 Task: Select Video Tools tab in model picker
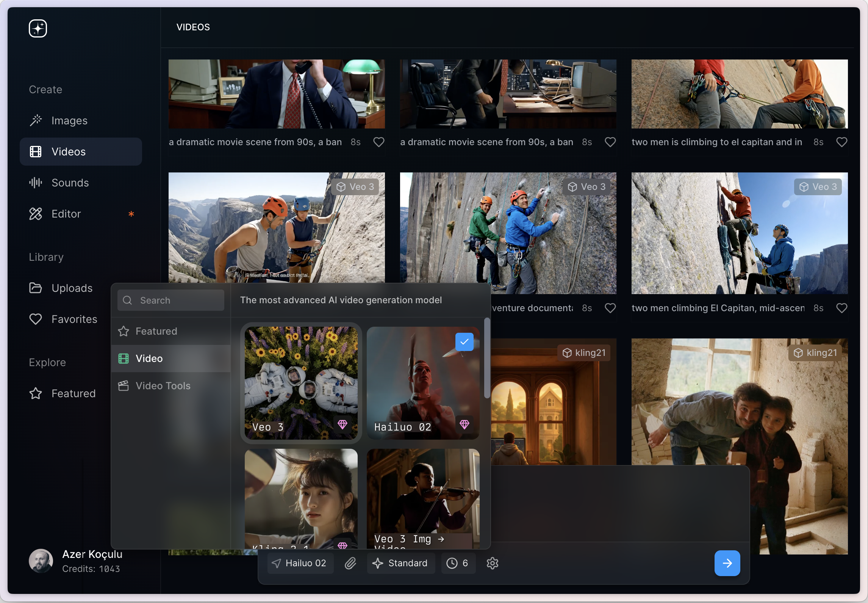(x=171, y=386)
